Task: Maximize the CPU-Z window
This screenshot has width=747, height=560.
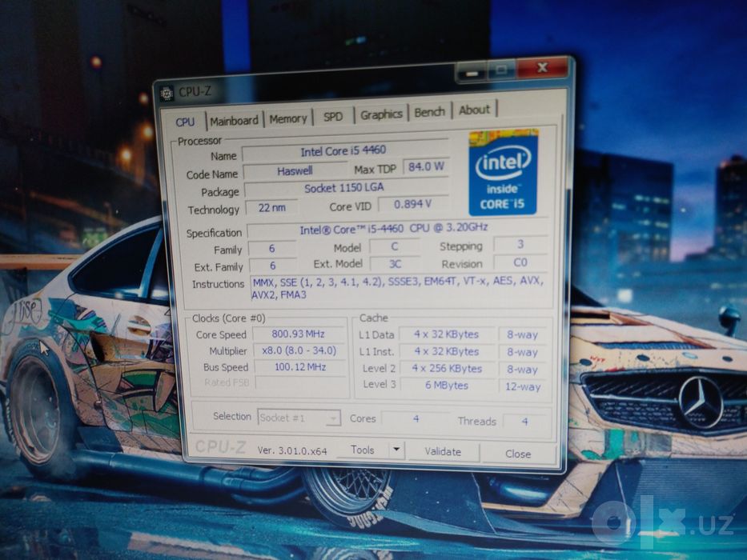Action: click(501, 70)
